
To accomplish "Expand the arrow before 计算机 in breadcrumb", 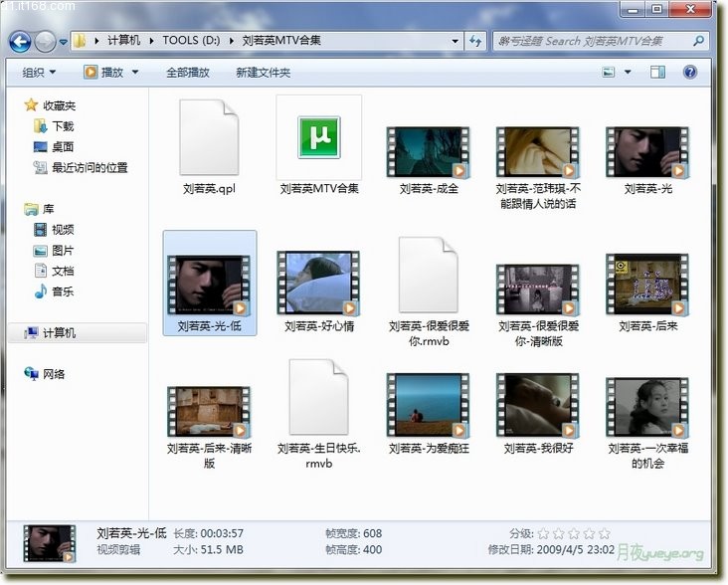I will pos(96,41).
